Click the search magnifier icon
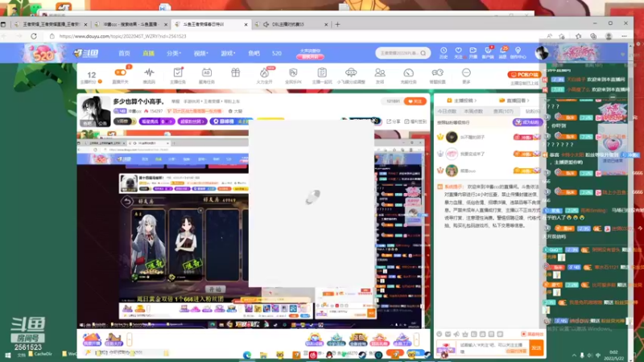644x362 pixels. pos(423,53)
